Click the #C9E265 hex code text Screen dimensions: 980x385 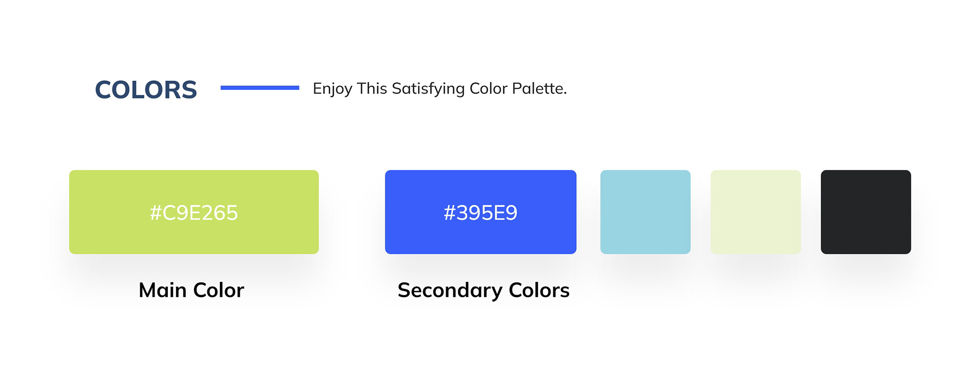(194, 213)
